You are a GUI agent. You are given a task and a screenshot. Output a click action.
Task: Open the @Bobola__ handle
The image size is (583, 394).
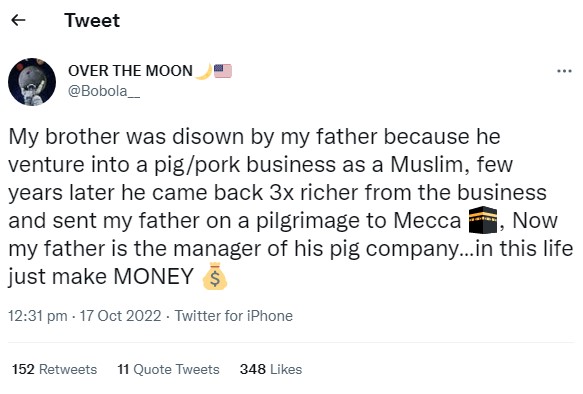[x=104, y=91]
